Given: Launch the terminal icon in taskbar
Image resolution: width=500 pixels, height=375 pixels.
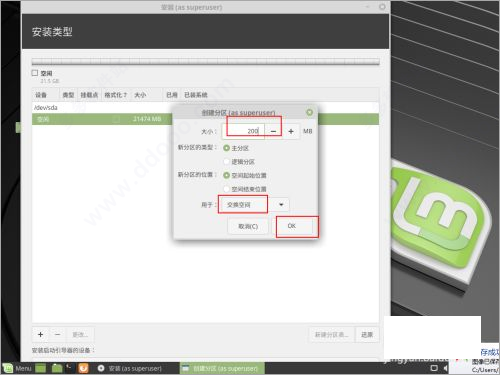Looking at the screenshot, I should [x=69, y=368].
